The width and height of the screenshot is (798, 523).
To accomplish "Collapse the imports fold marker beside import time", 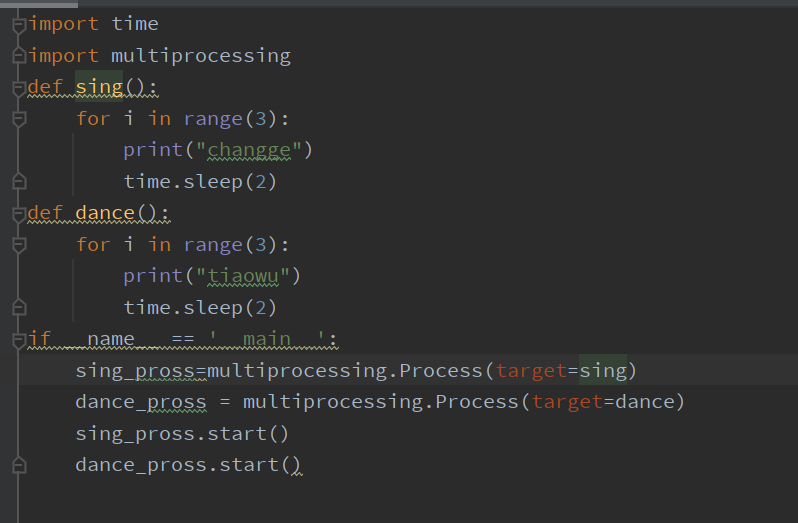I will pyautogui.click(x=18, y=24).
